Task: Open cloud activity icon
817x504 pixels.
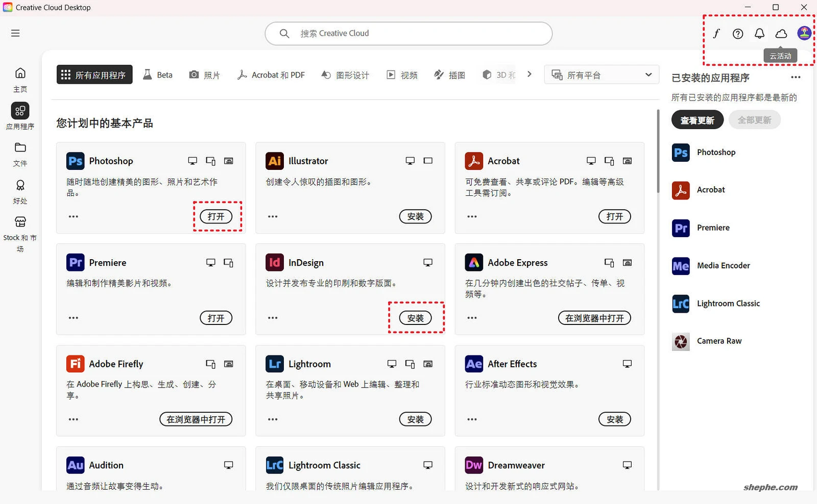Action: [781, 34]
